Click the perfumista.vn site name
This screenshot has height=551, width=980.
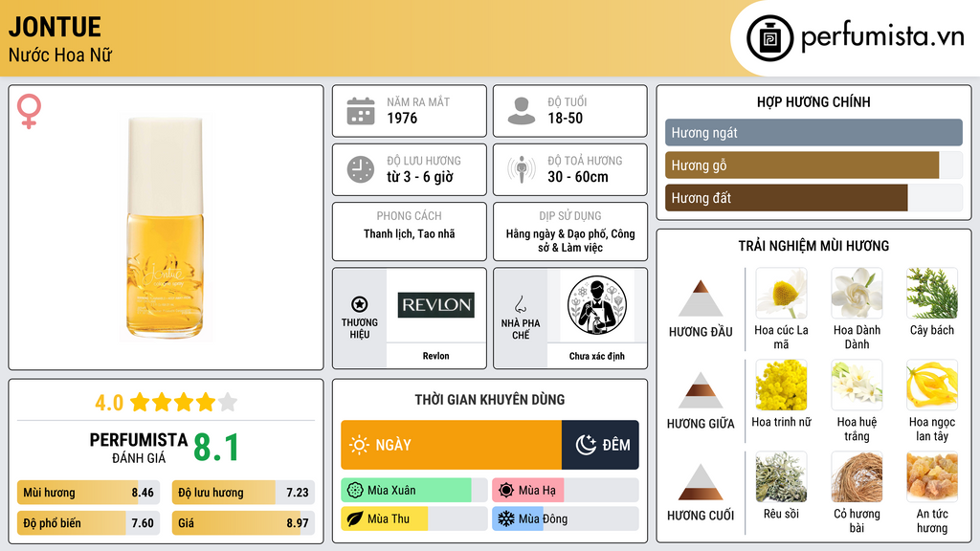coord(881,37)
